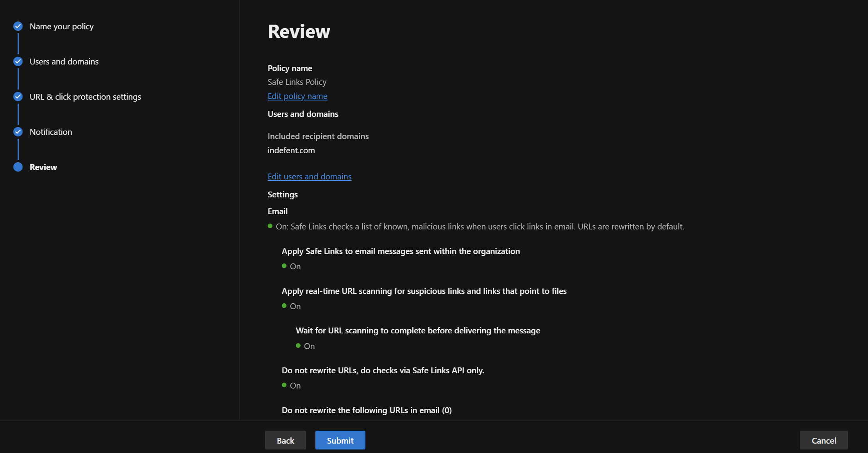Viewport: 868px width, 453px height.
Task: Click Edit policy name link
Action: (x=297, y=96)
